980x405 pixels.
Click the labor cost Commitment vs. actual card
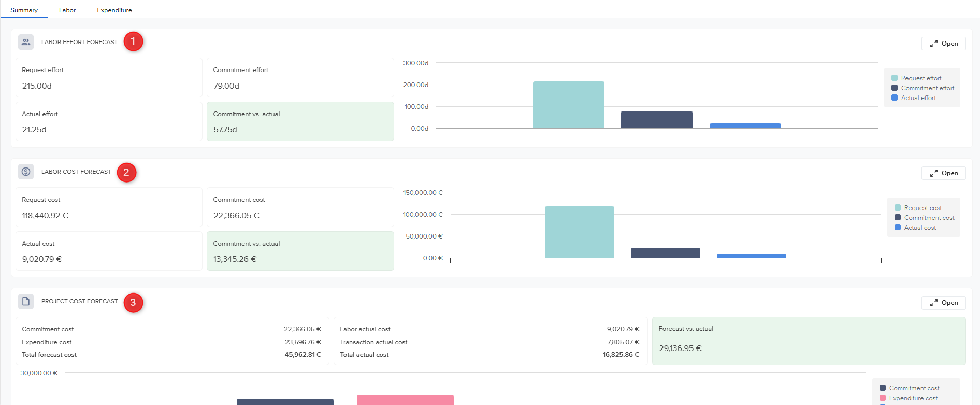(300, 251)
